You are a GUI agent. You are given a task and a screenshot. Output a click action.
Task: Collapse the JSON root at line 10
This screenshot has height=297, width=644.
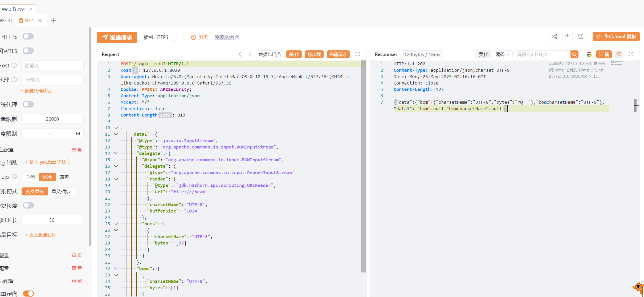[x=116, y=128]
